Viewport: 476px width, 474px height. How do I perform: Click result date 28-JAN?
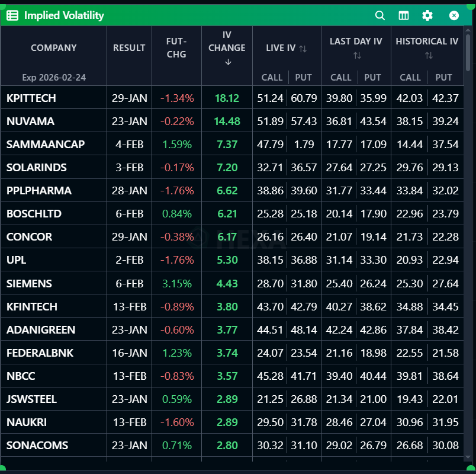(129, 191)
